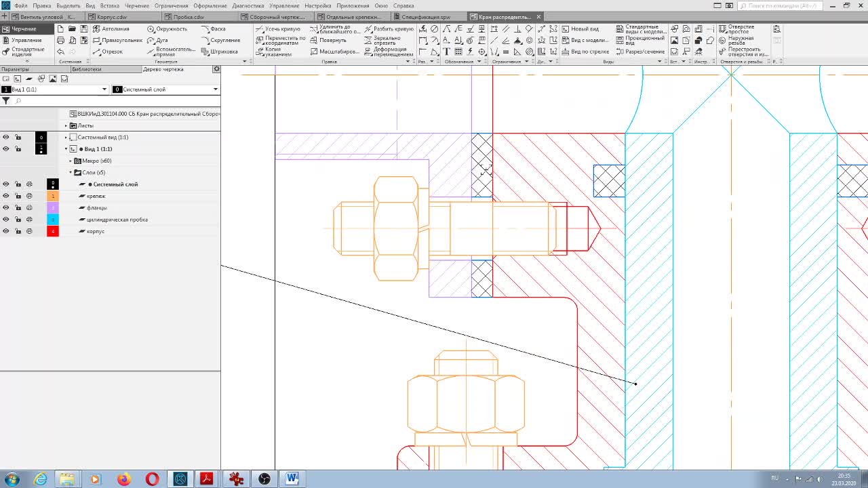Collapse the Слои (x5) node
The image size is (868, 488).
click(x=71, y=173)
